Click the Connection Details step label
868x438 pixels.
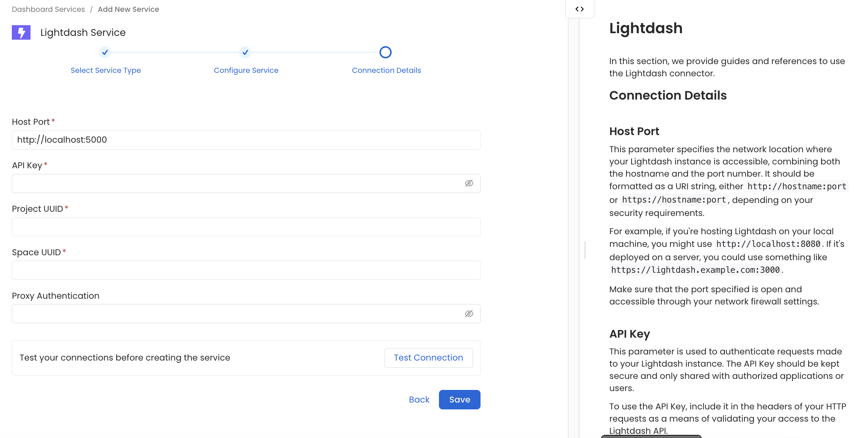tap(386, 70)
